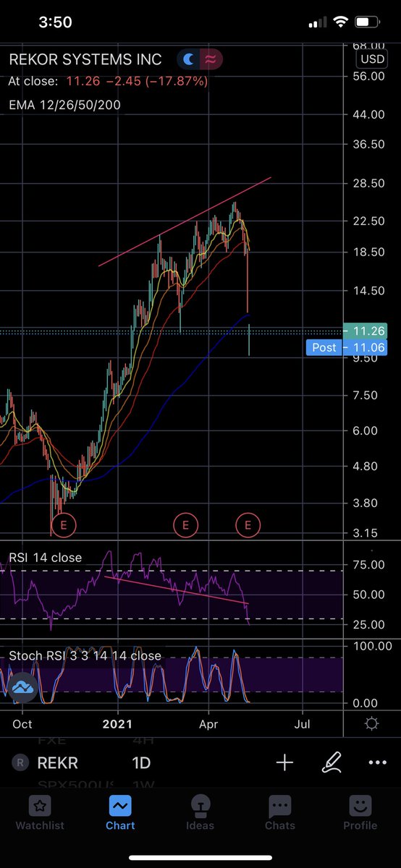Tap the 28.50 price scale label
Screen dimensions: 401x868
tap(368, 183)
